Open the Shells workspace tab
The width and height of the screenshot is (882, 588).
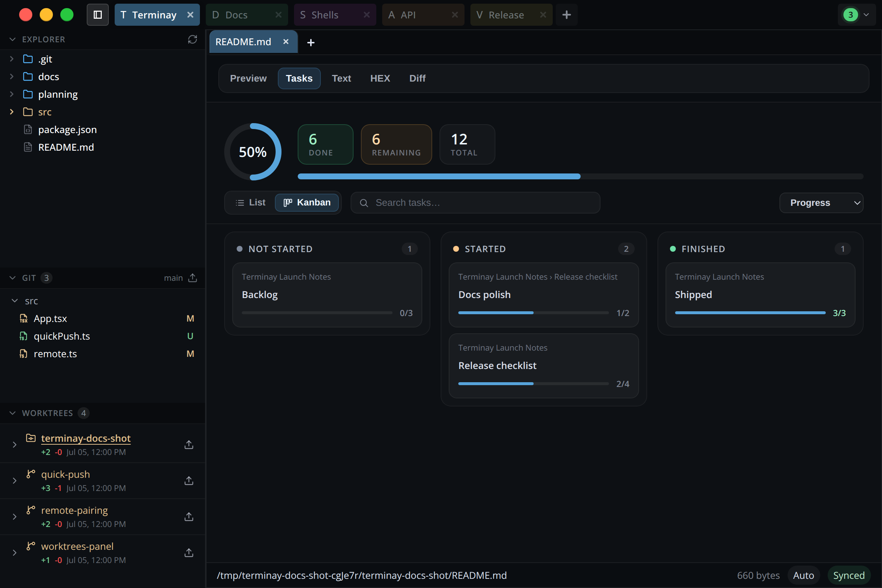(x=334, y=15)
